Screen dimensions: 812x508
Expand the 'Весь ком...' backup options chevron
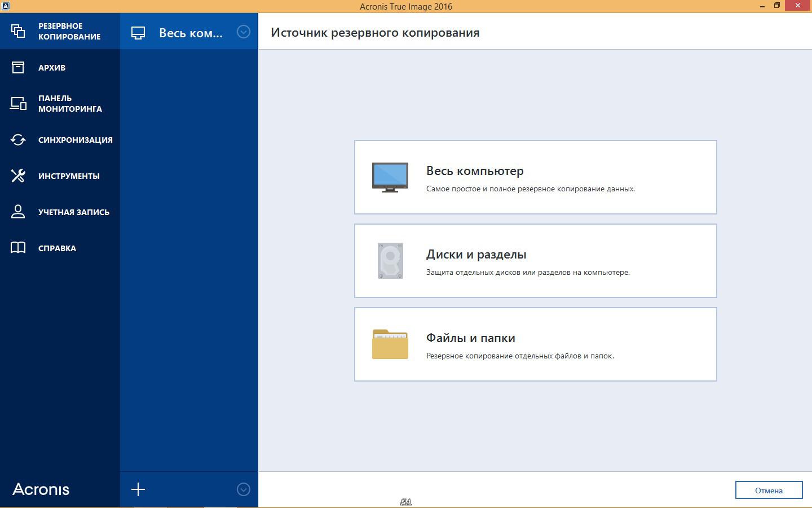click(x=244, y=32)
